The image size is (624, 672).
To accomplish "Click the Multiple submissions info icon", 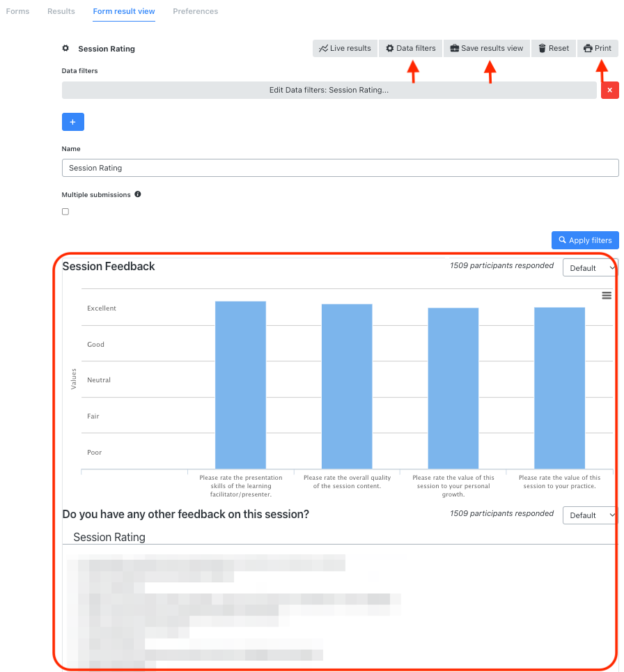I will pos(138,194).
